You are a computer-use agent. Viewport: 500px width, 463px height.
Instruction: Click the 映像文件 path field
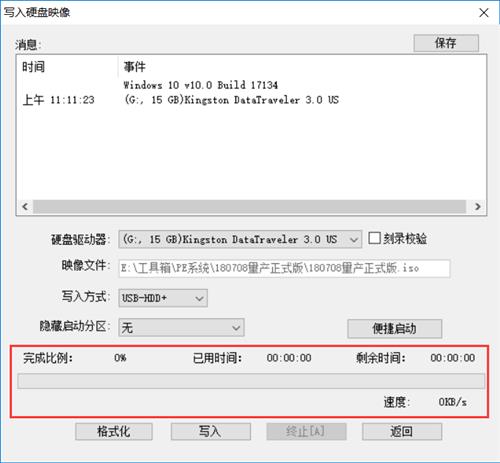point(284,268)
